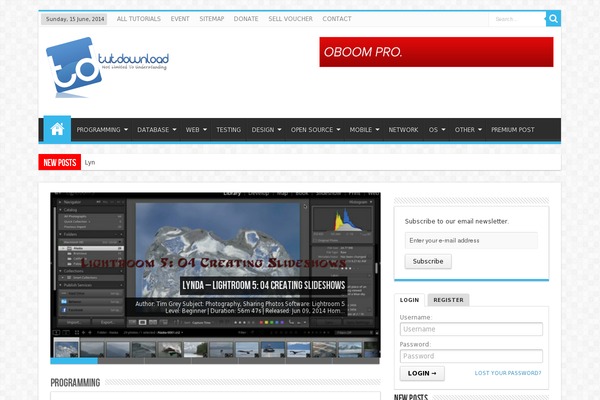Open Lost Your Password link
Viewport: 600px width, 400px height.
pos(508,373)
